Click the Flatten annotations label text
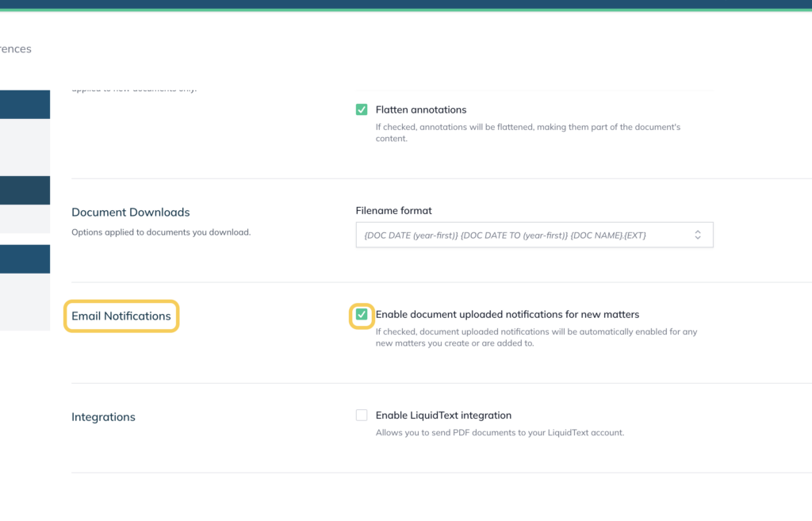 (421, 109)
